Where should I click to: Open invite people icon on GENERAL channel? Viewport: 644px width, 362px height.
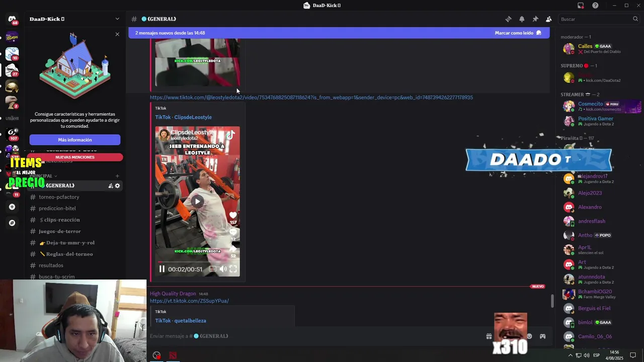[111, 186]
